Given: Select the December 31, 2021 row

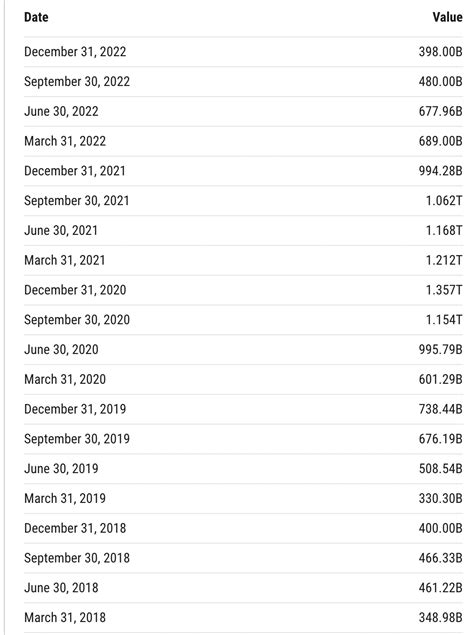Looking at the screenshot, I should point(243,171).
